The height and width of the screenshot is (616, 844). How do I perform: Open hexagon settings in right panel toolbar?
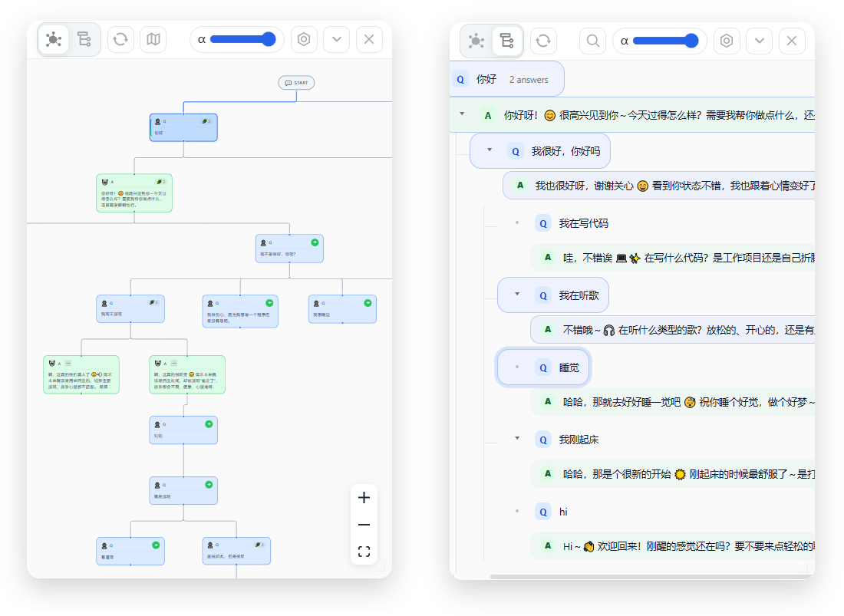tap(727, 41)
